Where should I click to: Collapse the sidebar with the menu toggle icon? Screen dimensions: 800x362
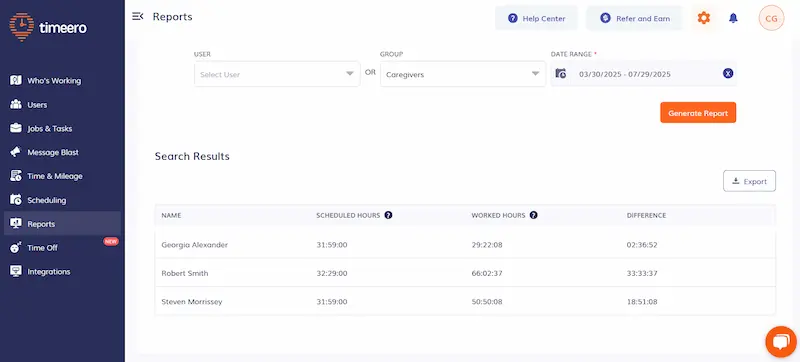pyautogui.click(x=137, y=16)
